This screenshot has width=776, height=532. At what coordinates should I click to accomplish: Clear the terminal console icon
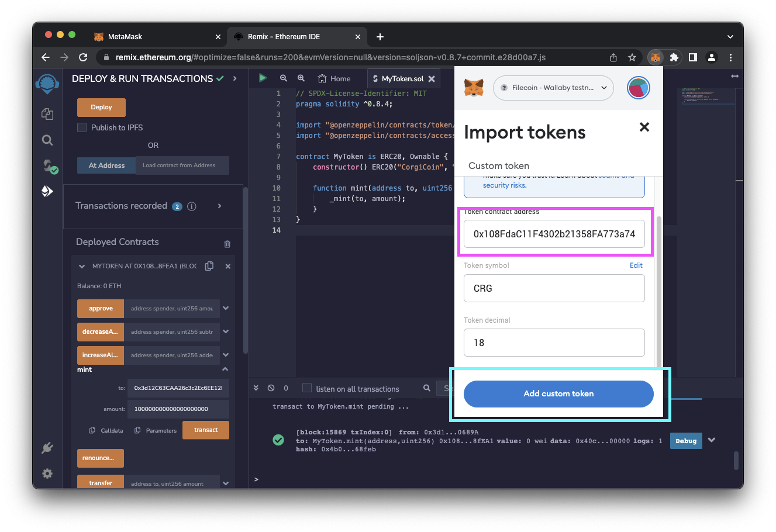click(x=271, y=388)
